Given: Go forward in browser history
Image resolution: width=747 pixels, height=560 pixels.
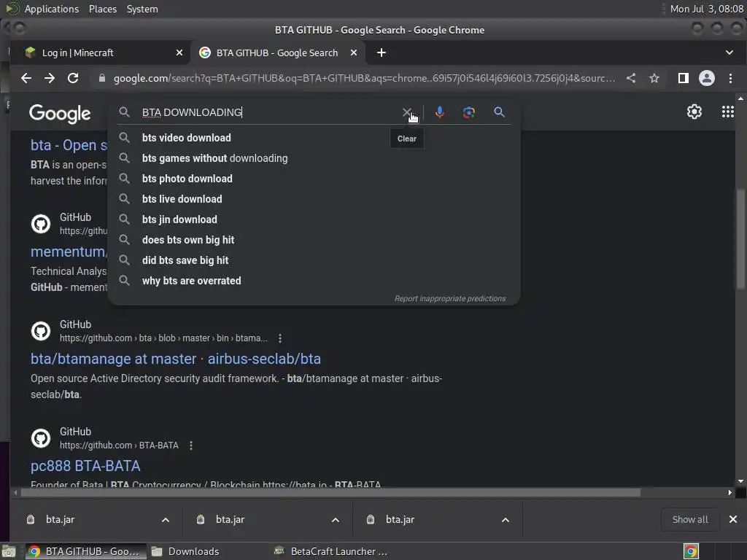Looking at the screenshot, I should pyautogui.click(x=50, y=78).
